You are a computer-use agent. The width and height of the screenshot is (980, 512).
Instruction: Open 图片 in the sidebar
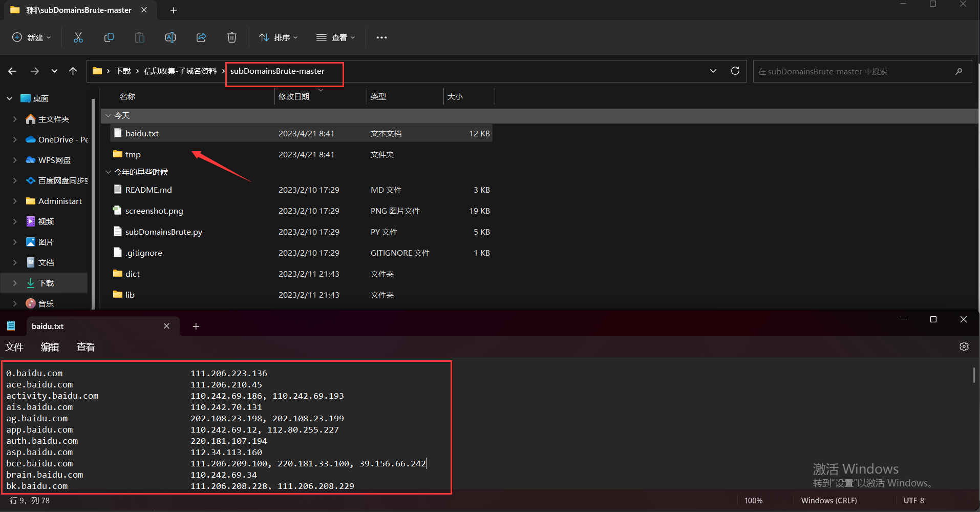(x=46, y=242)
